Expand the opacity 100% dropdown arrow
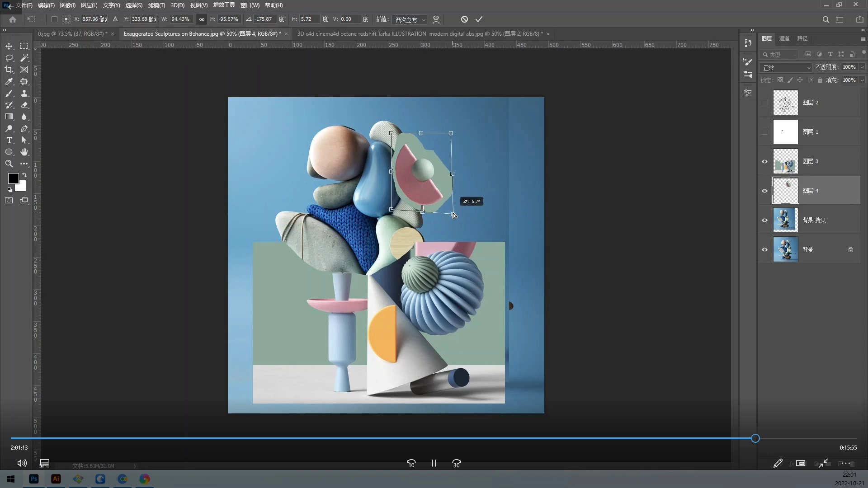 [x=862, y=67]
